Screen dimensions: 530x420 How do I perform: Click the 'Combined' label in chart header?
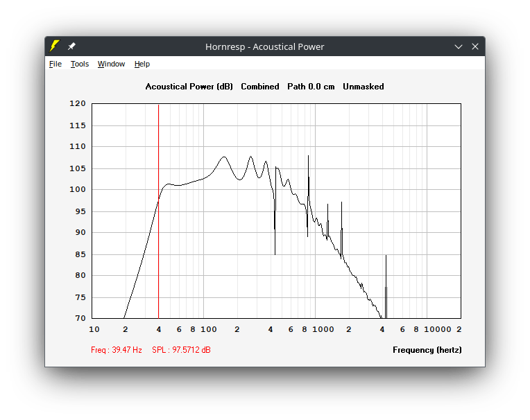click(x=260, y=87)
